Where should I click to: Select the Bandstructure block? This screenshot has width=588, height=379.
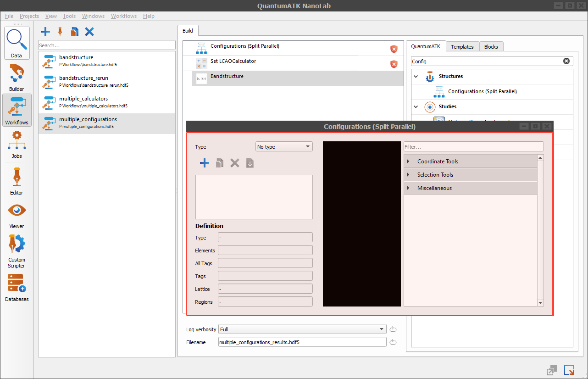pyautogui.click(x=293, y=78)
